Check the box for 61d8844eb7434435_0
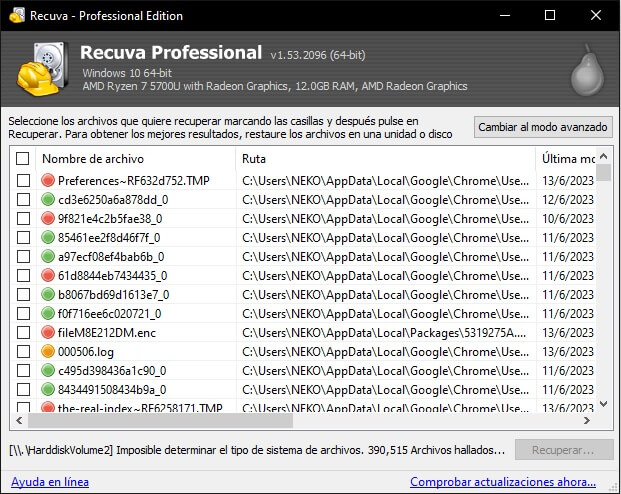This screenshot has width=621, height=494. [23, 276]
